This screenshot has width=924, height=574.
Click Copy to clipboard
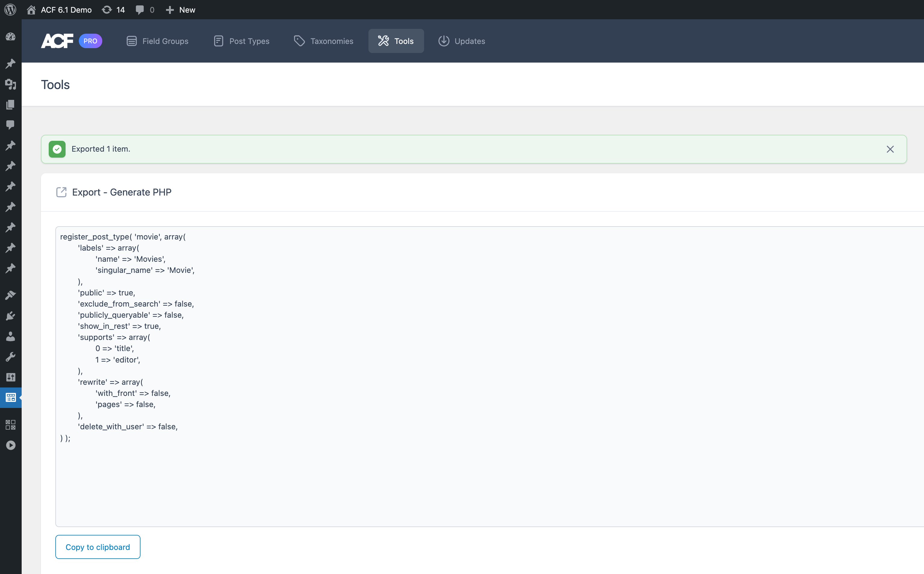pos(97,547)
